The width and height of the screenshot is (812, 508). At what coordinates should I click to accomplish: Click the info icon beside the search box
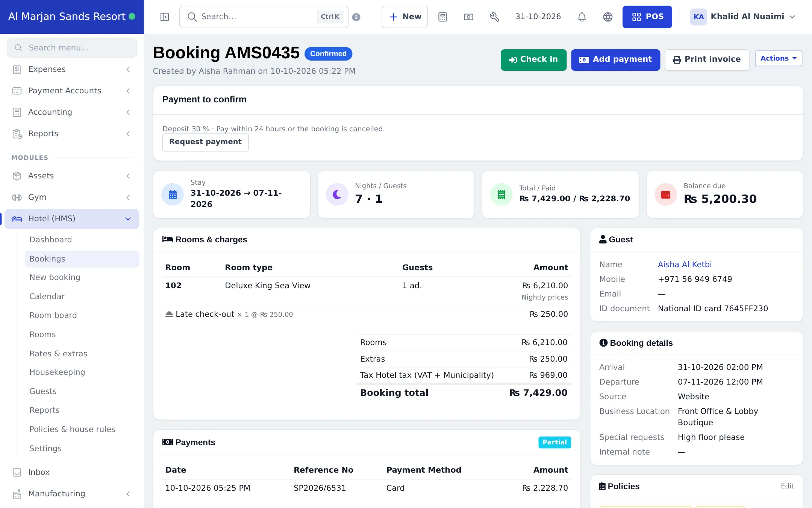click(356, 17)
